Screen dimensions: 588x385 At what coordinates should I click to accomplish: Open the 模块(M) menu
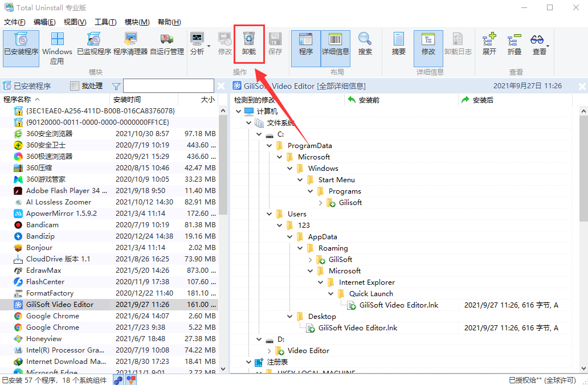137,22
